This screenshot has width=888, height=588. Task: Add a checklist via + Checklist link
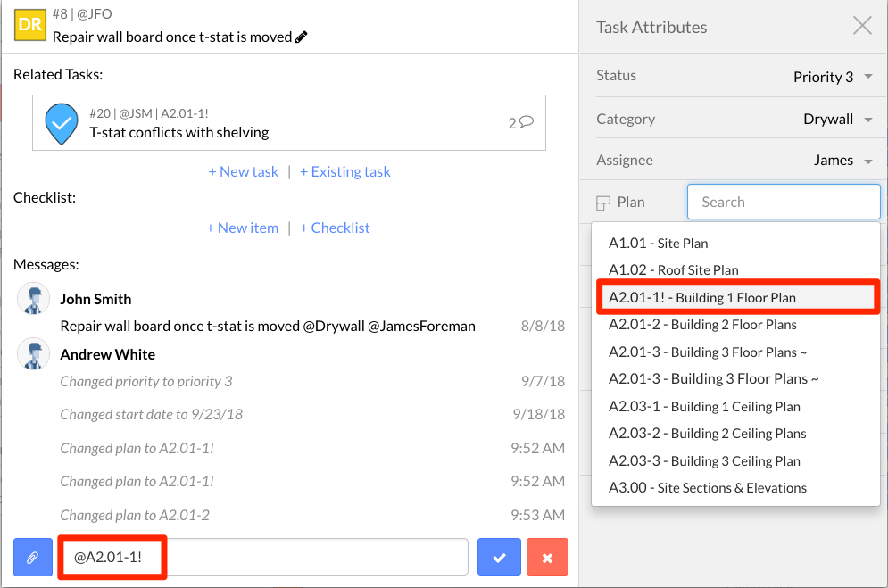(335, 228)
